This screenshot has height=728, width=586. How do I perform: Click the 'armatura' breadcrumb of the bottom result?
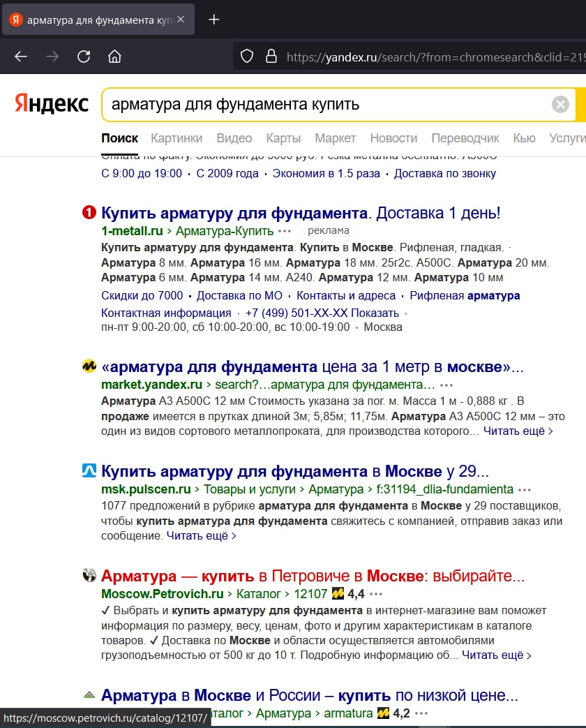click(x=348, y=713)
